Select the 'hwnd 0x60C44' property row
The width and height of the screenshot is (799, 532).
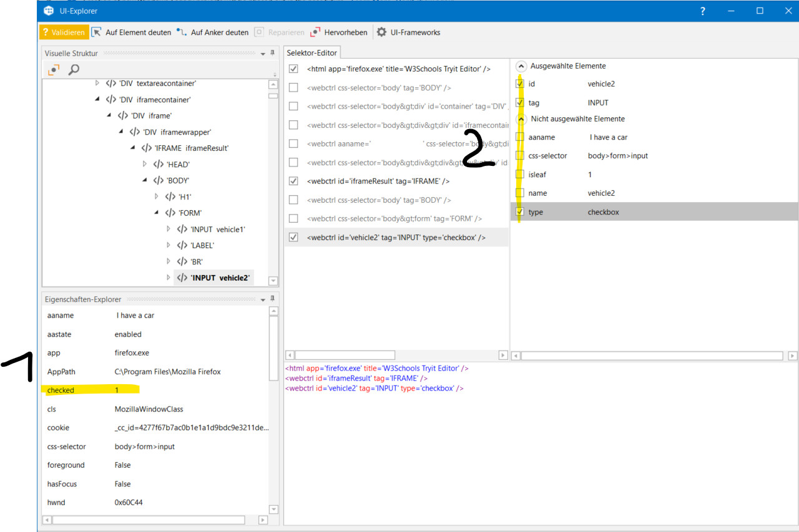coord(155,503)
